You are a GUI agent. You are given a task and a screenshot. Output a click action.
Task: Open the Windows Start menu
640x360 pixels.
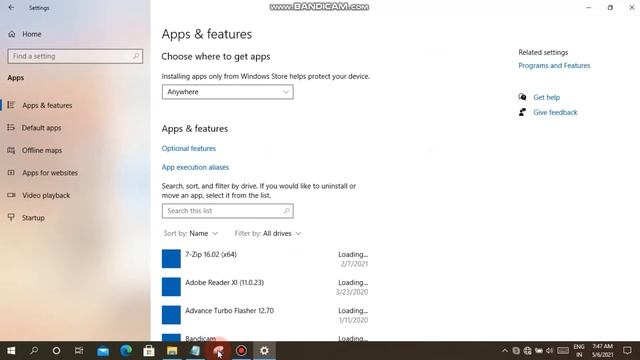(11, 351)
